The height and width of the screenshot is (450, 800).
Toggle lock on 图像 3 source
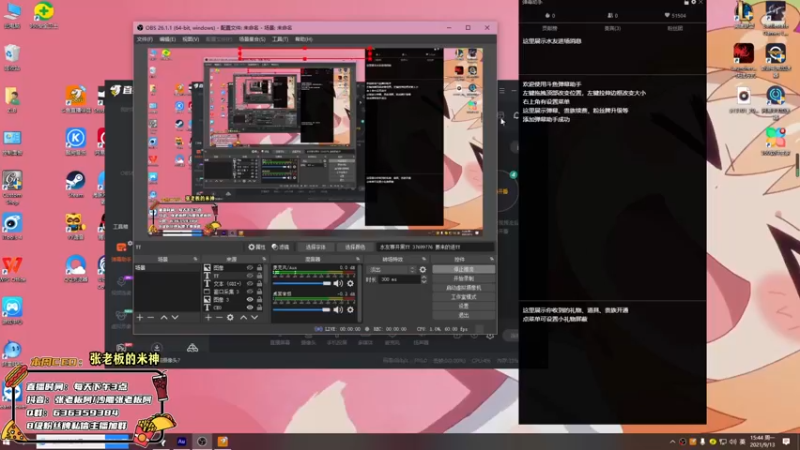(259, 299)
